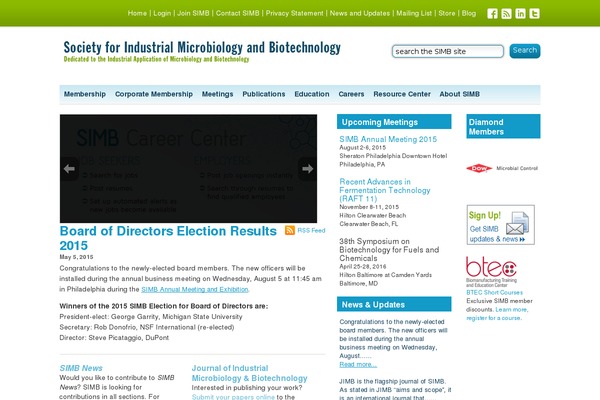Image resolution: width=600 pixels, height=400 pixels.
Task: Open the Membership menu
Action: (85, 94)
